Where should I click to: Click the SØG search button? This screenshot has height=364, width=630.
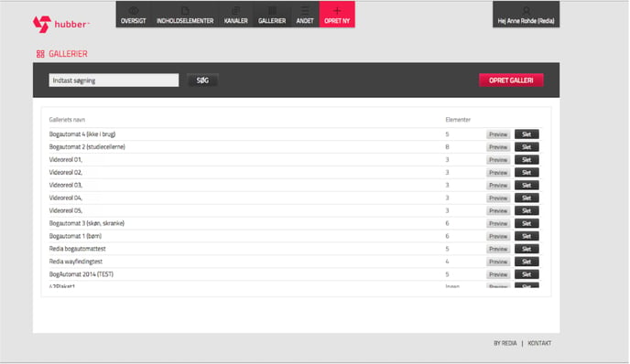click(x=202, y=80)
